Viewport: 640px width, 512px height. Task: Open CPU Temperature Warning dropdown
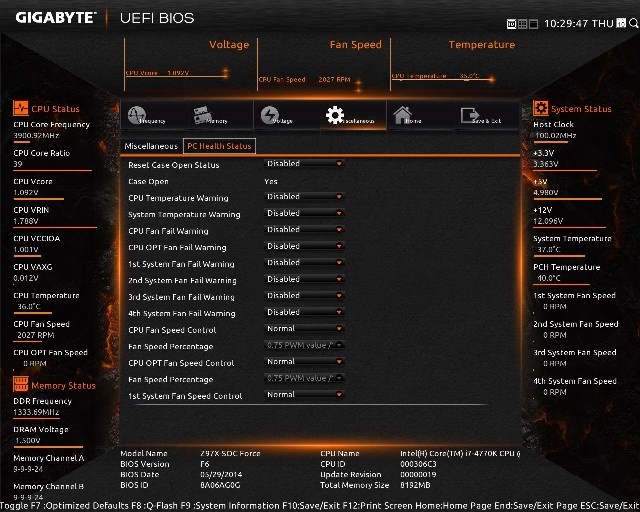[304, 196]
